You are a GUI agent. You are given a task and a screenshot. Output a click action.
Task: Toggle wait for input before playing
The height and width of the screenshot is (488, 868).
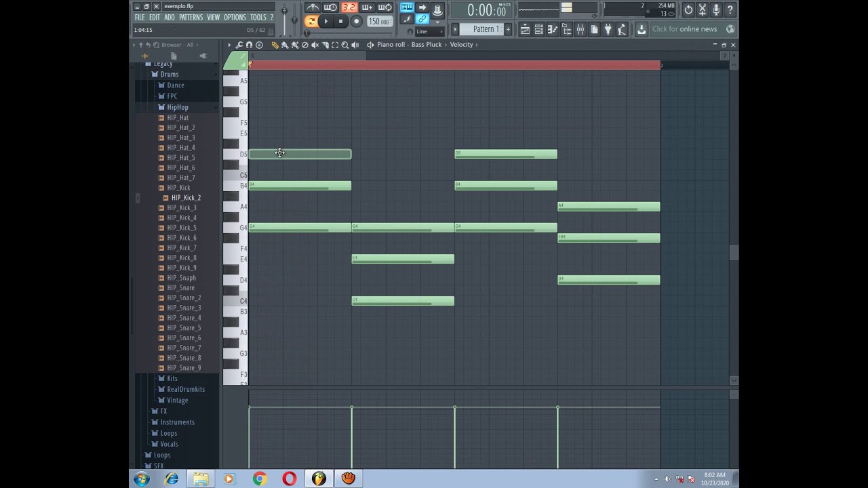coord(330,7)
